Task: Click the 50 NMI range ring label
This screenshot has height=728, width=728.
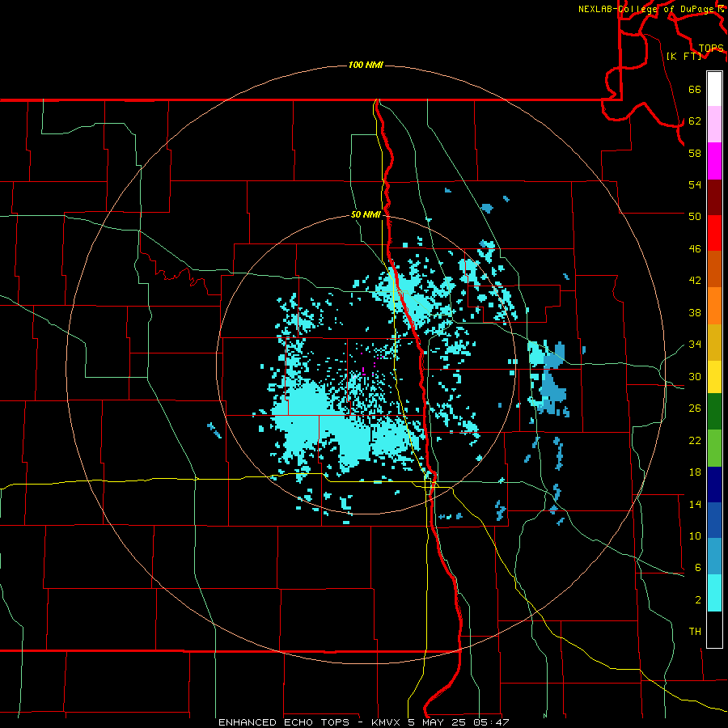Action: (x=366, y=214)
